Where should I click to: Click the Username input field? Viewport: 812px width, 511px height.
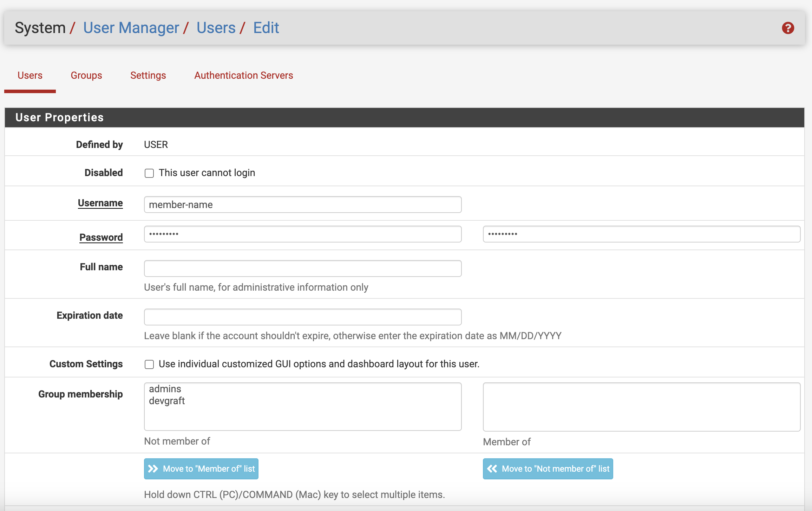(x=302, y=205)
